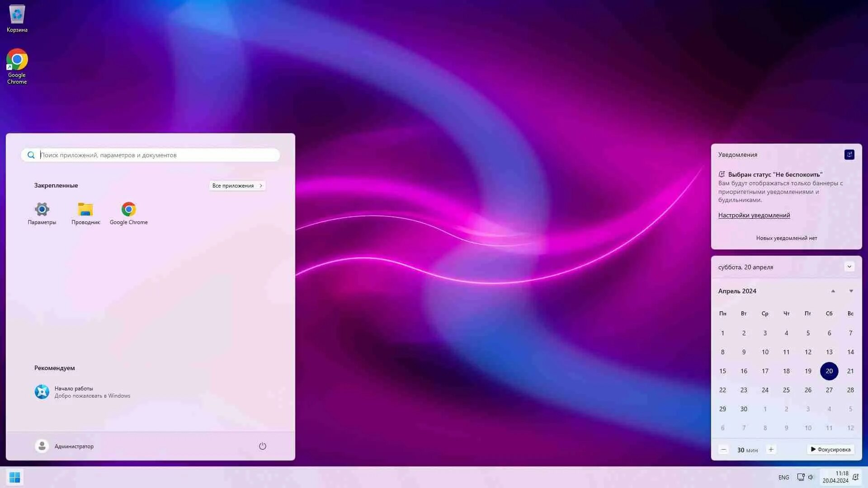
Task: Toggle the Do Not Disturb button in notifications
Action: [849, 155]
